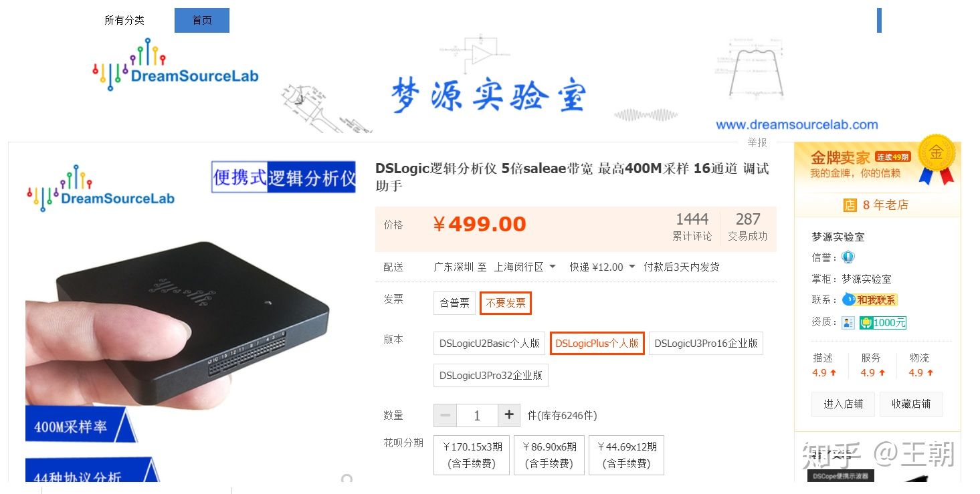Open the 和我联系 Wangwang chat icon
This screenshot has height=494, width=980.
click(x=870, y=299)
